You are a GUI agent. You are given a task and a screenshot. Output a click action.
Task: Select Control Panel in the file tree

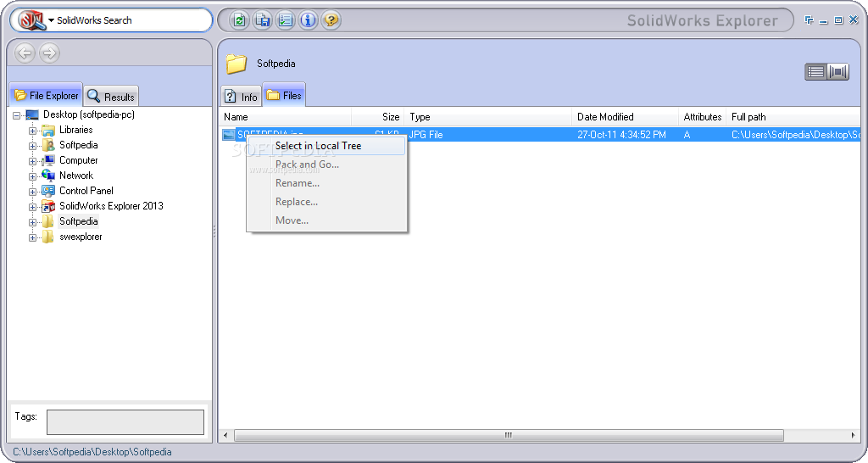(x=86, y=191)
